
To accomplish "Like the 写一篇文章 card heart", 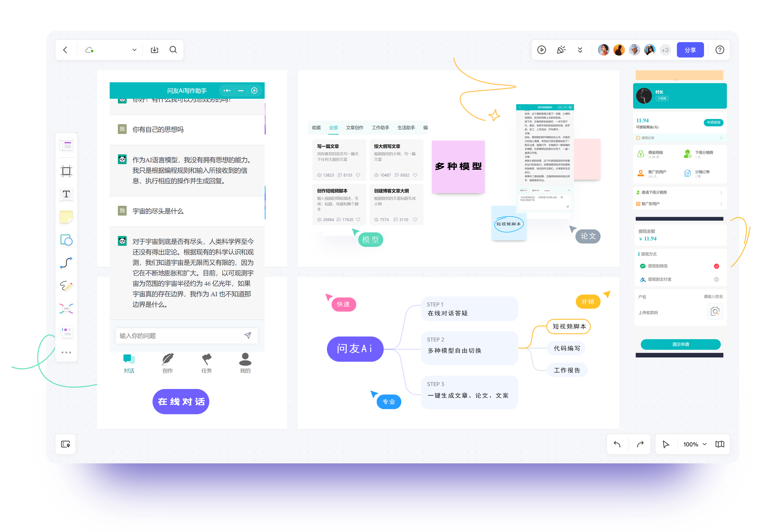I will [358, 175].
